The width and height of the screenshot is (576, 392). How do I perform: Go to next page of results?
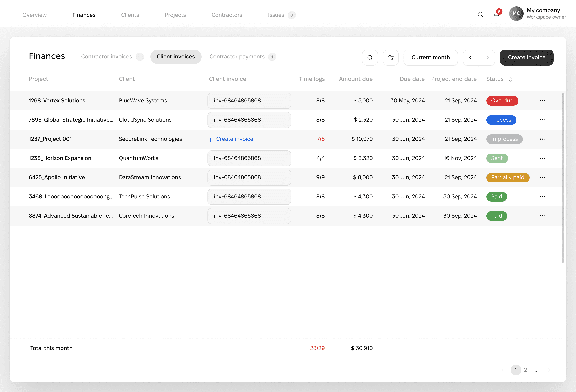[x=548, y=370]
